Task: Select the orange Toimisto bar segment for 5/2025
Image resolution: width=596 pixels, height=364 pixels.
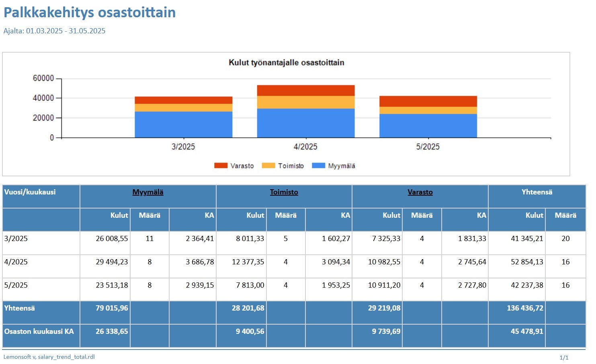Action: tap(428, 110)
